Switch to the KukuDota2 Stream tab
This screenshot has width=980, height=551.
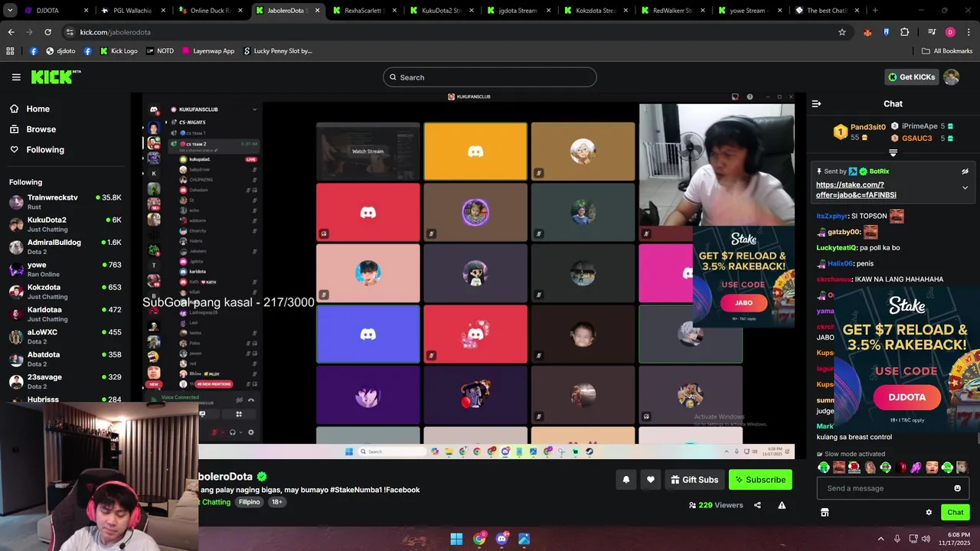click(x=442, y=11)
